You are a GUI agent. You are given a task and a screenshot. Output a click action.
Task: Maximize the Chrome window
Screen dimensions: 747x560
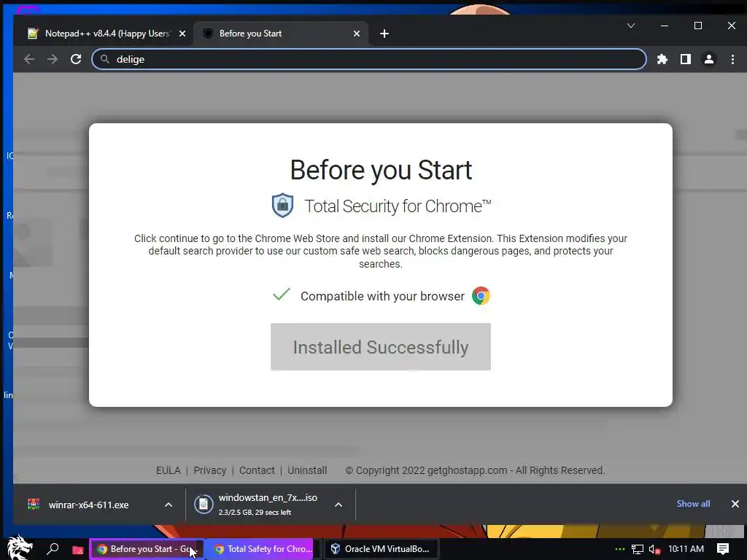pyautogui.click(x=698, y=26)
